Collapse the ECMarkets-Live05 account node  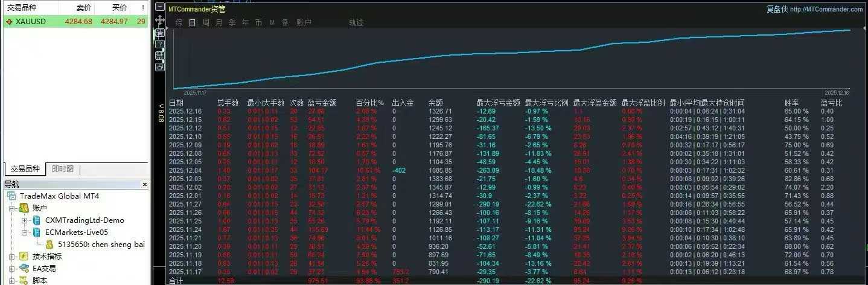point(25,232)
